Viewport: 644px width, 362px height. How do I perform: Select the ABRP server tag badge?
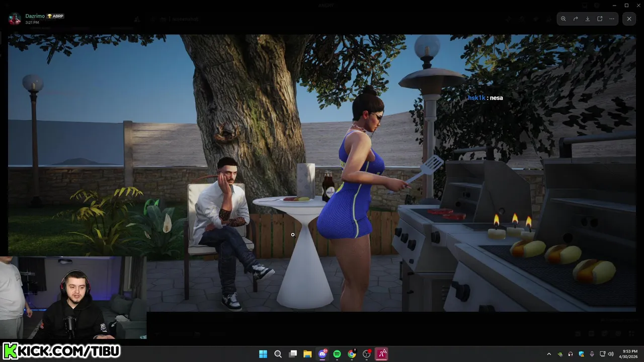(x=56, y=16)
